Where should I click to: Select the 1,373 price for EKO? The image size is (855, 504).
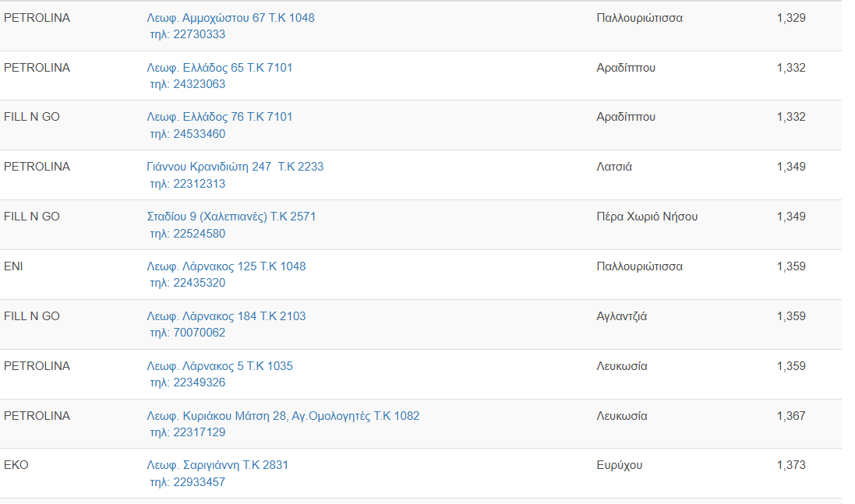pos(791,465)
